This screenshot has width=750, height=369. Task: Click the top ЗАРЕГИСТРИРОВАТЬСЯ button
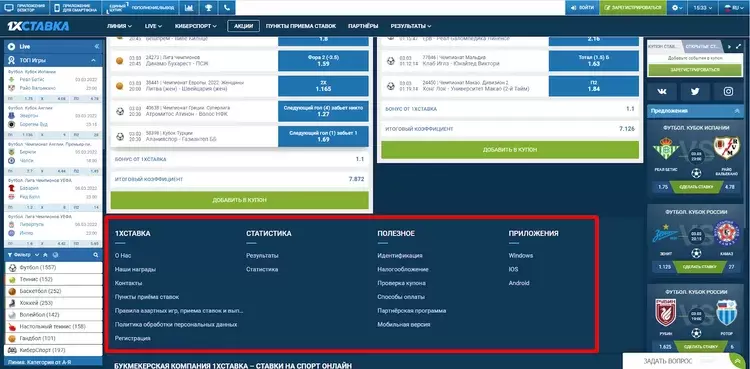click(633, 8)
